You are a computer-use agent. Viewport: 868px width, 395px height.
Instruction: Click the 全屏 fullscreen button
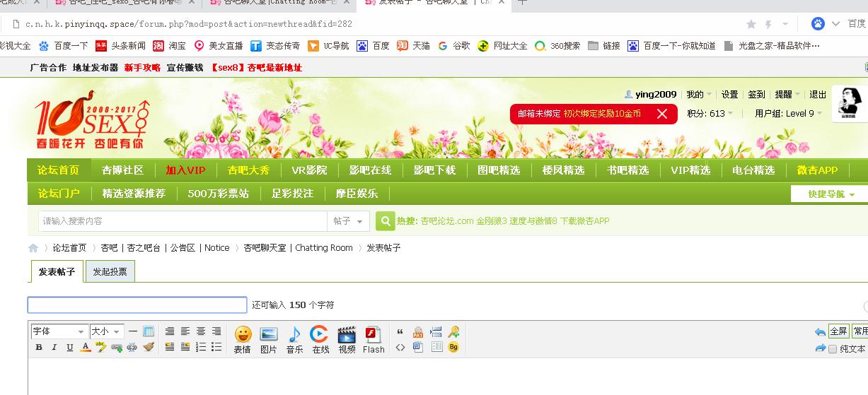click(838, 331)
